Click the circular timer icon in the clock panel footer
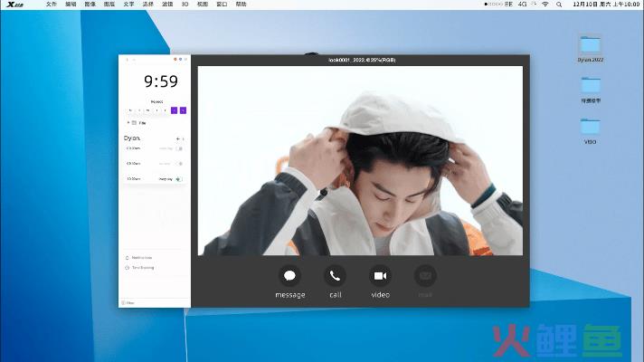The height and width of the screenshot is (362, 644). pos(127,268)
